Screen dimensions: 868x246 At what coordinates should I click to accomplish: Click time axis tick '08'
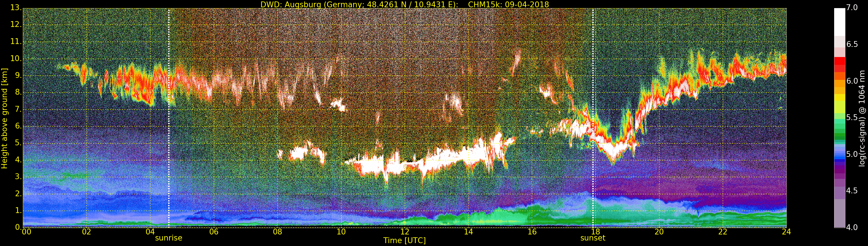[278, 232]
